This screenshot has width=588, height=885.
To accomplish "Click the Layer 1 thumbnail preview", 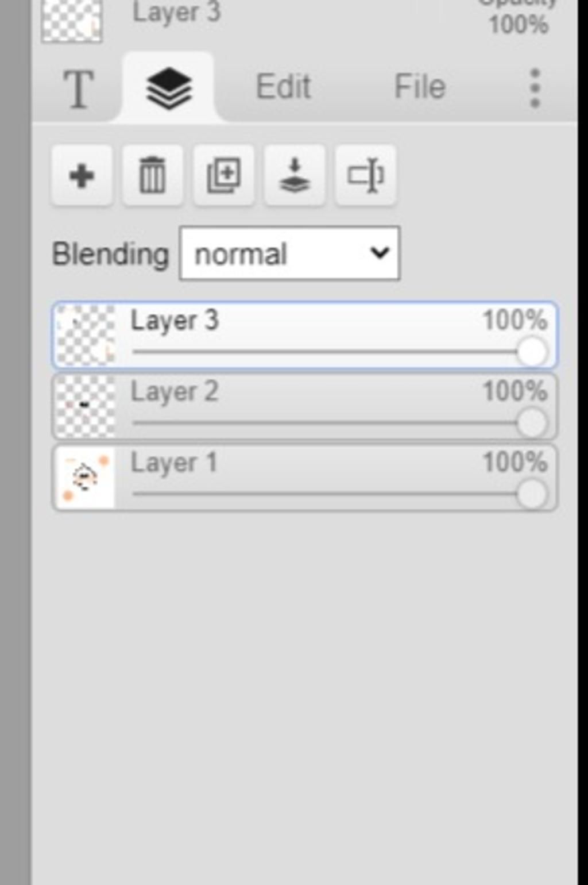I will coord(86,478).
